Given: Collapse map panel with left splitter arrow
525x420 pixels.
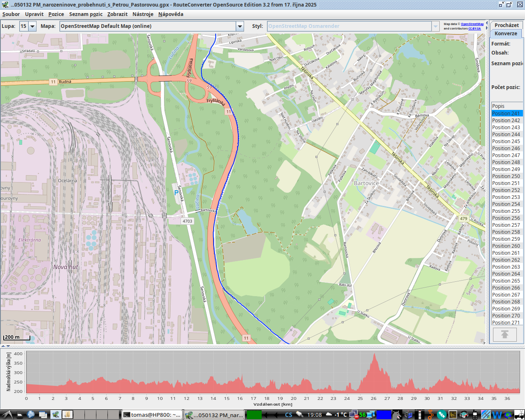Looking at the screenshot, I should [x=3, y=347].
